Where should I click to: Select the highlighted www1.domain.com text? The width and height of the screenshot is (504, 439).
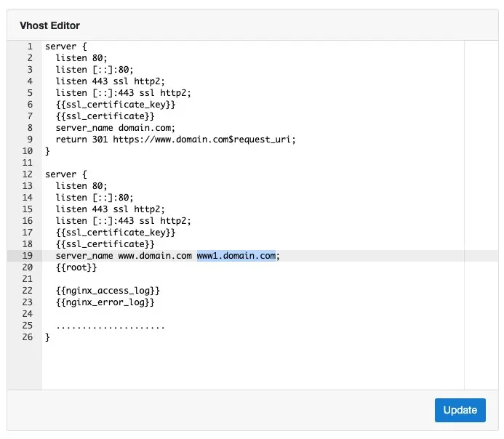coord(236,256)
